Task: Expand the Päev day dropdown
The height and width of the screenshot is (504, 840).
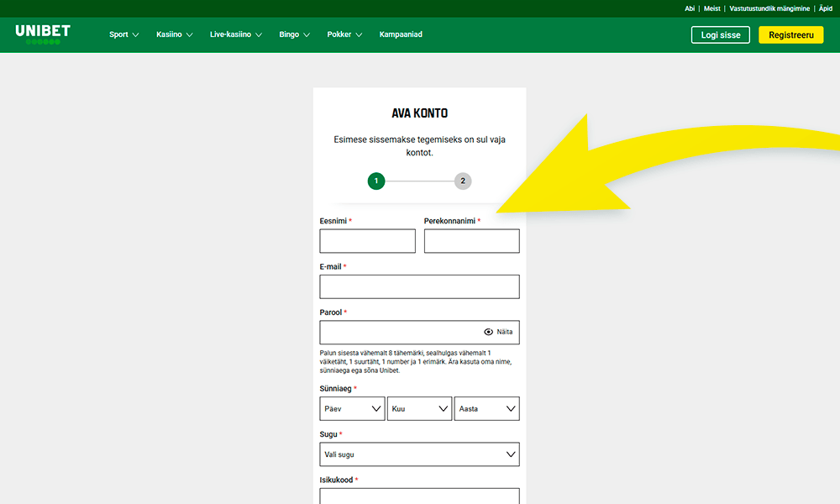Action: tap(352, 408)
